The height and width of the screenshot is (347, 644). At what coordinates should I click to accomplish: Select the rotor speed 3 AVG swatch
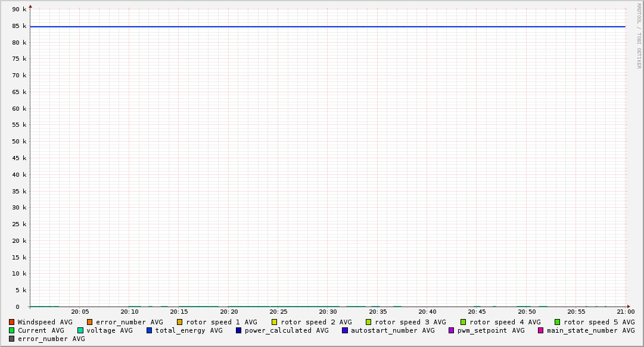click(x=369, y=322)
